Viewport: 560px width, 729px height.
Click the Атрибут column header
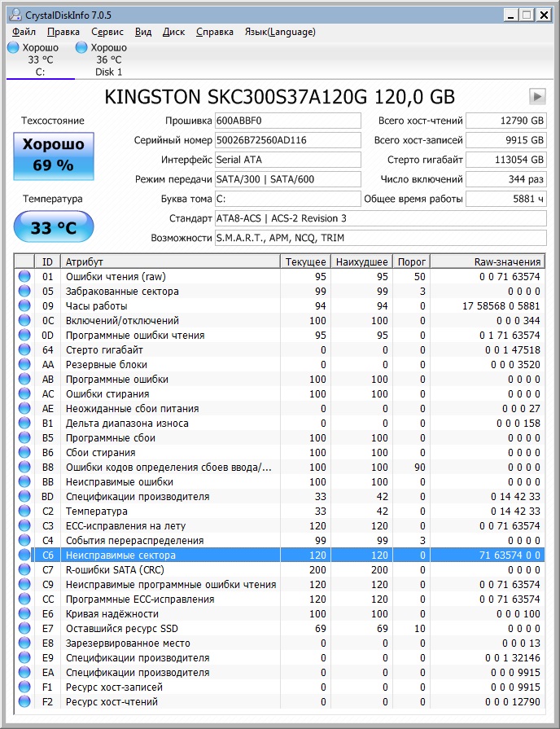(x=171, y=261)
